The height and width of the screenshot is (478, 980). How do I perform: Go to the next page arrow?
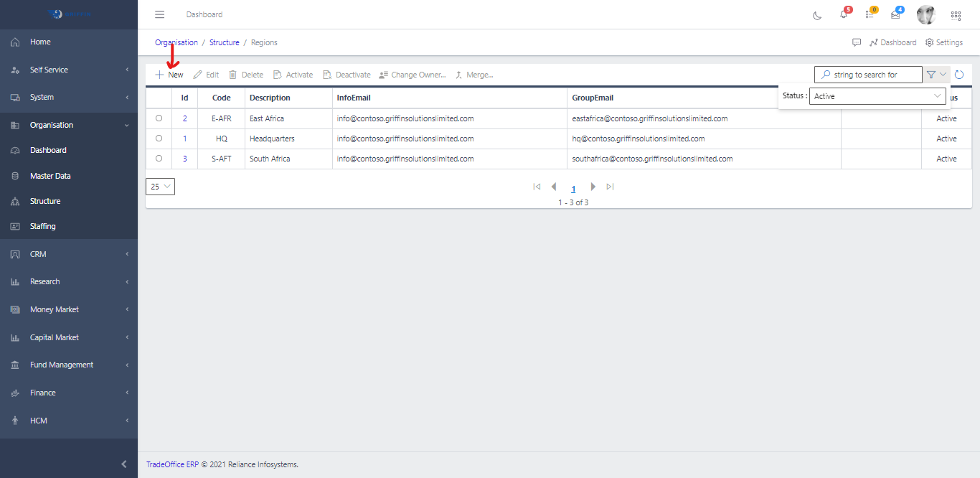[593, 187]
